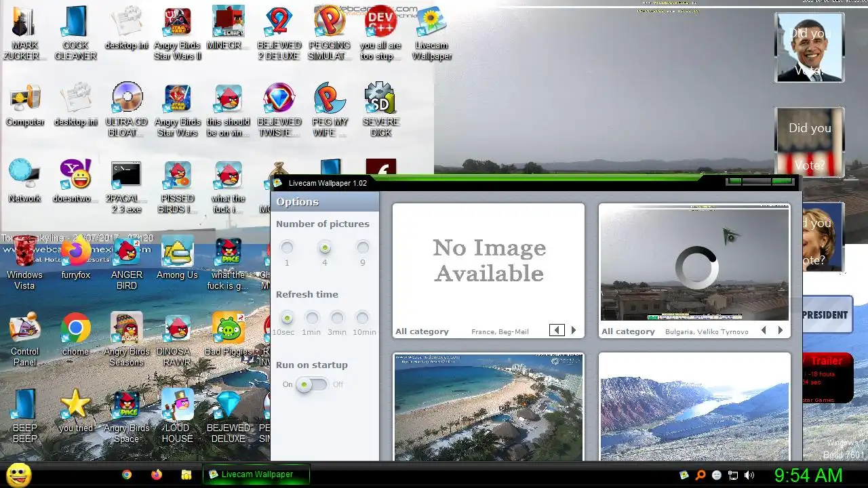The width and height of the screenshot is (868, 488).
Task: Launch BEJEWED 2 DELUXE shortcut
Action: [279, 33]
